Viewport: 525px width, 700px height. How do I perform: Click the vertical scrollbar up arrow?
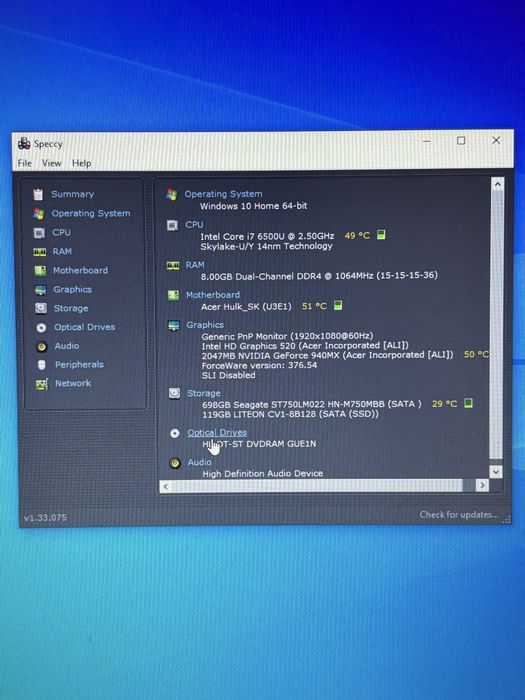pos(497,183)
